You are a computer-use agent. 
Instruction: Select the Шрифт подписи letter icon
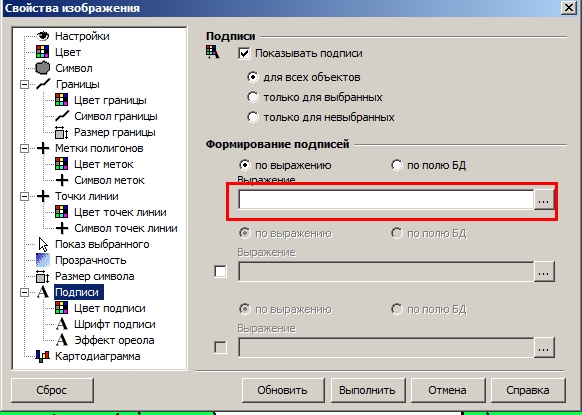tap(62, 324)
